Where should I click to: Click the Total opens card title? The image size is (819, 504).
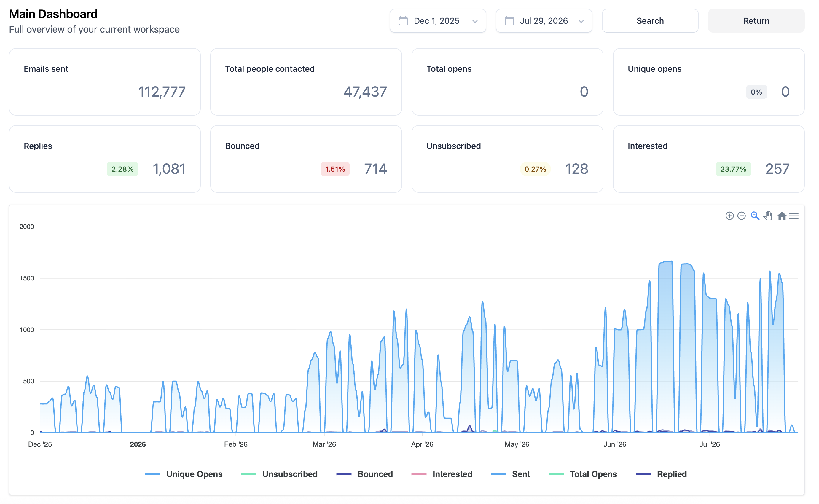(x=449, y=69)
